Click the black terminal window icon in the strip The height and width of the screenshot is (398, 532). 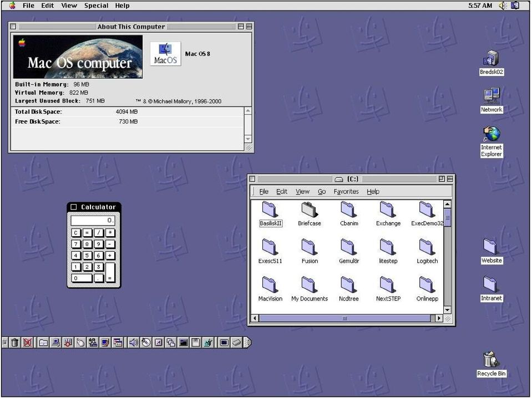[x=183, y=343]
